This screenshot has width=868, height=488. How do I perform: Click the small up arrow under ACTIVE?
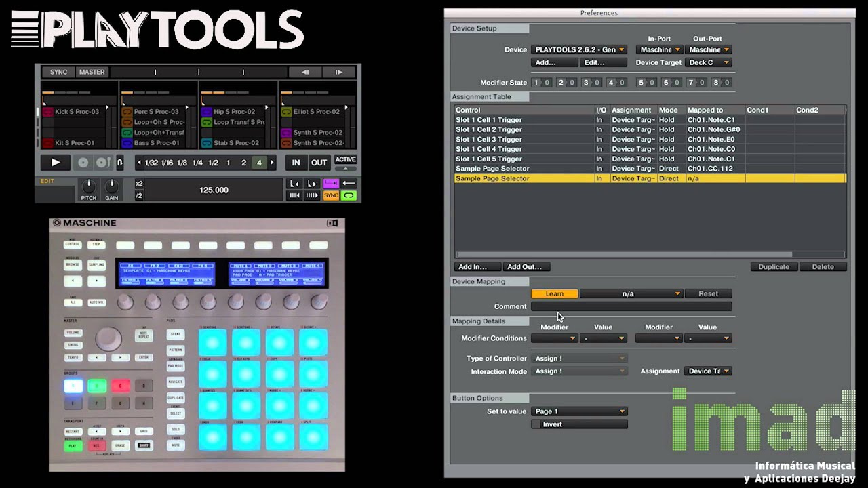345,169
